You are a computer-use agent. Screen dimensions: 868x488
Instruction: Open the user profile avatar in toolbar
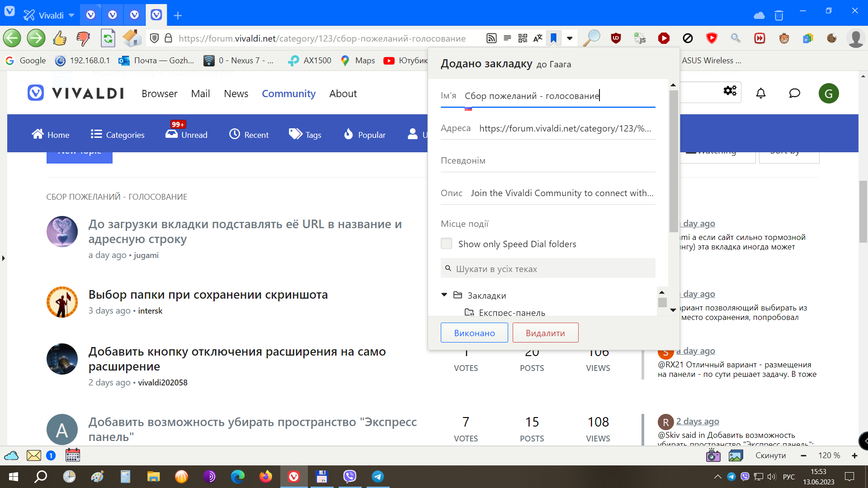(x=856, y=38)
